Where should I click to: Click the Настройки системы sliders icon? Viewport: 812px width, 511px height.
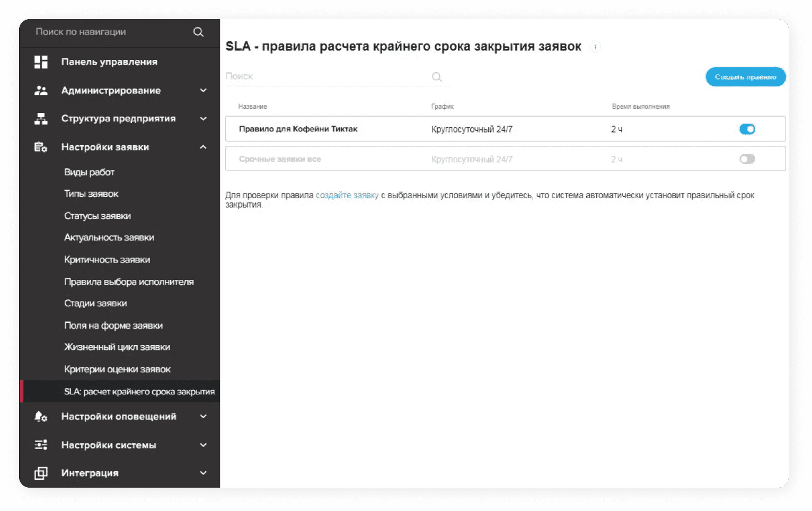tap(41, 445)
